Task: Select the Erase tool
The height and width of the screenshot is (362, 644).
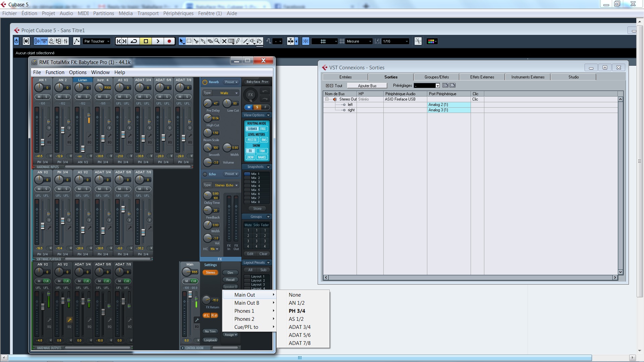Action: tap(210, 41)
